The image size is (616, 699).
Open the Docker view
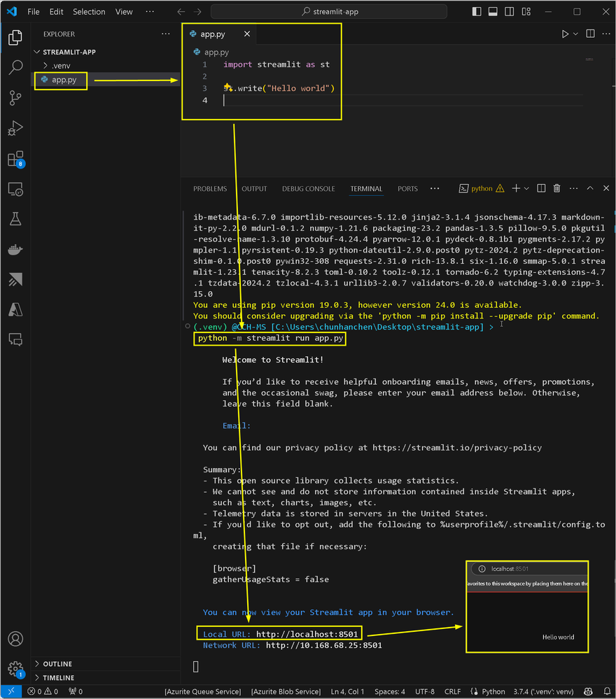(15, 249)
